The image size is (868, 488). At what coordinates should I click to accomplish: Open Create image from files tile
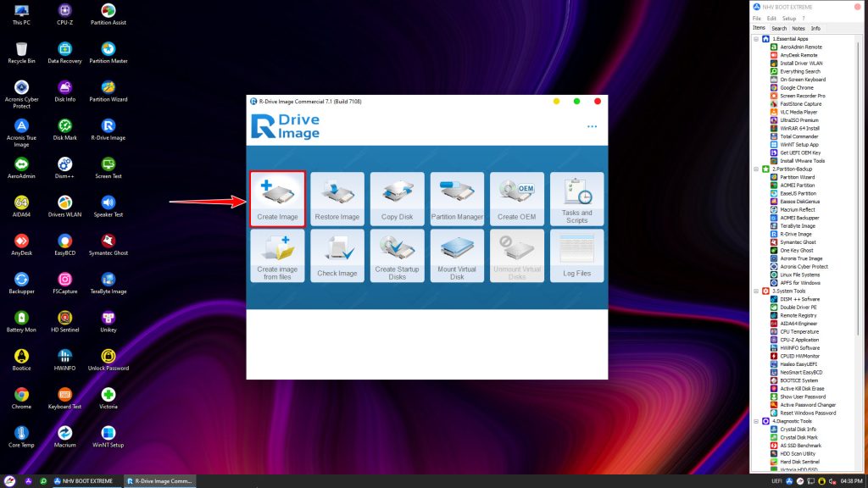[277, 256]
